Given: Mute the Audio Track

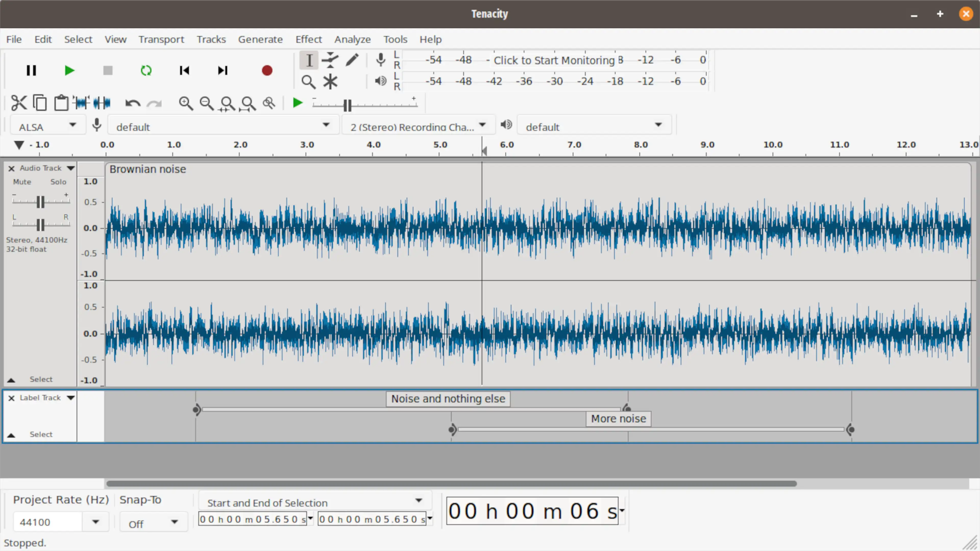Looking at the screenshot, I should (22, 182).
